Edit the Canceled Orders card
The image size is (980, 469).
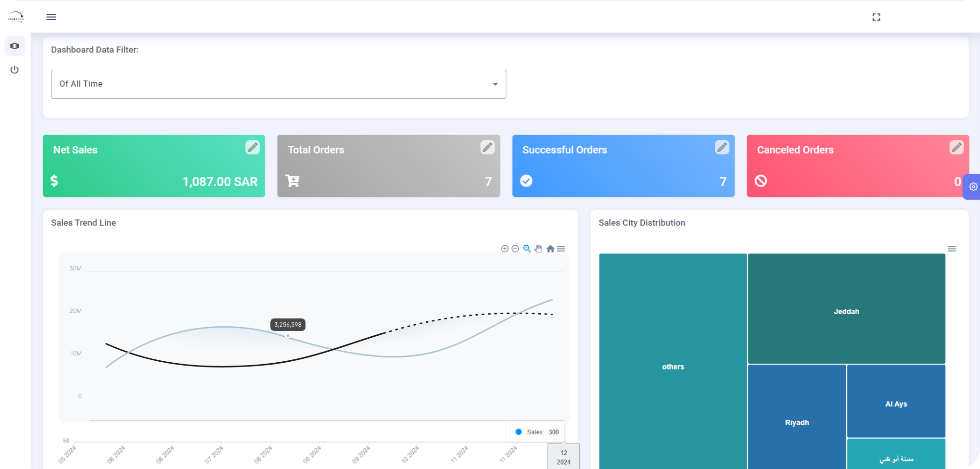point(956,147)
